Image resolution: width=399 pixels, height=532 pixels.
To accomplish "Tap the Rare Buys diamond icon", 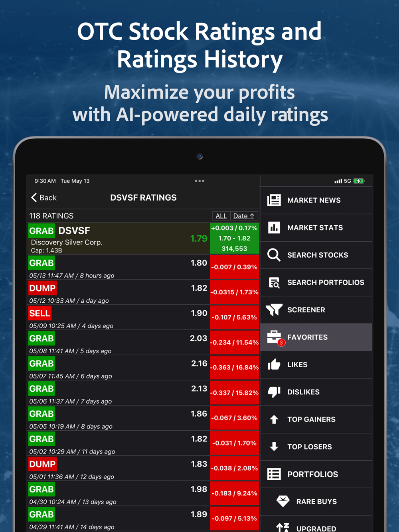I will [283, 501].
